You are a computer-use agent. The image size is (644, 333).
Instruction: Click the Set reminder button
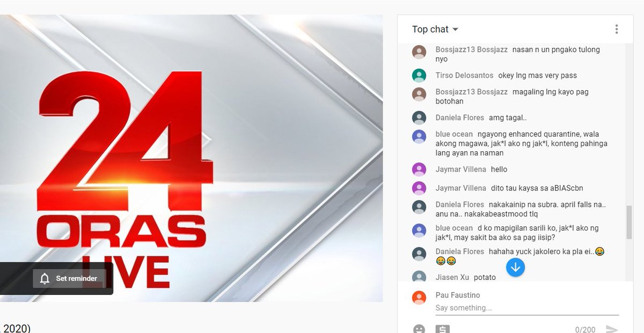(x=69, y=278)
